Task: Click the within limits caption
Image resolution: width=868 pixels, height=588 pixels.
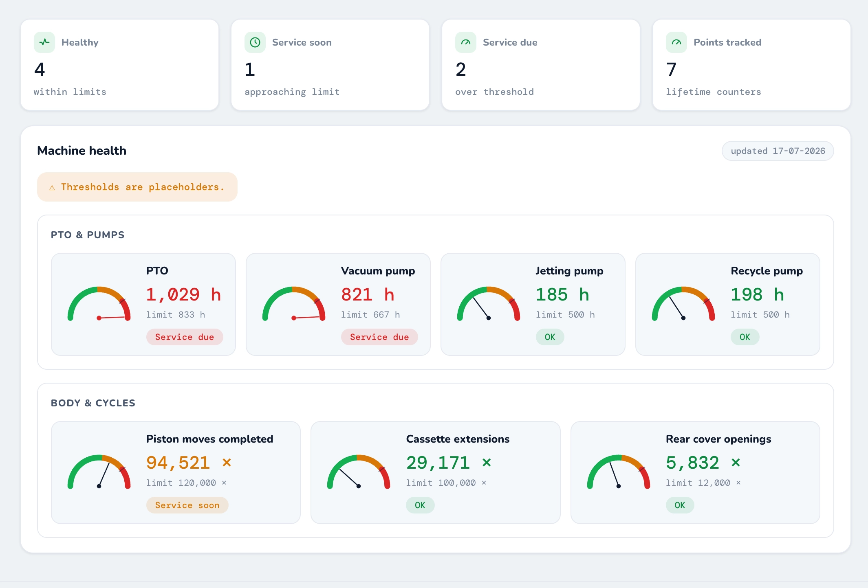Action: click(70, 92)
